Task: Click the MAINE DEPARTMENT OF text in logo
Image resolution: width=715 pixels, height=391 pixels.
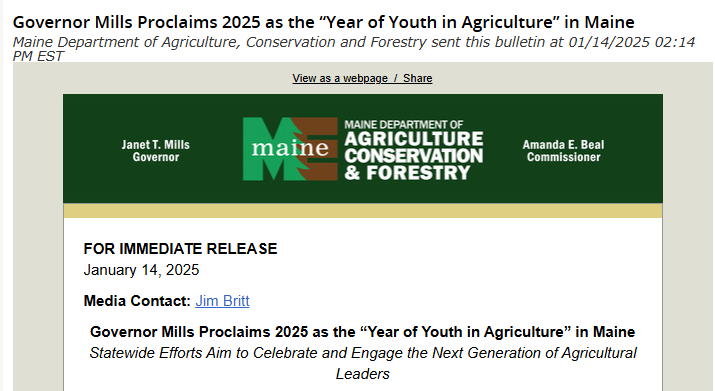Action: click(404, 125)
